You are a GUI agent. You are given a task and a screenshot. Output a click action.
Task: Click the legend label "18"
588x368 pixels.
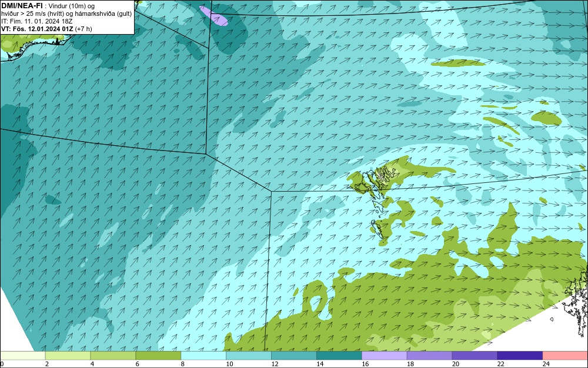click(410, 364)
